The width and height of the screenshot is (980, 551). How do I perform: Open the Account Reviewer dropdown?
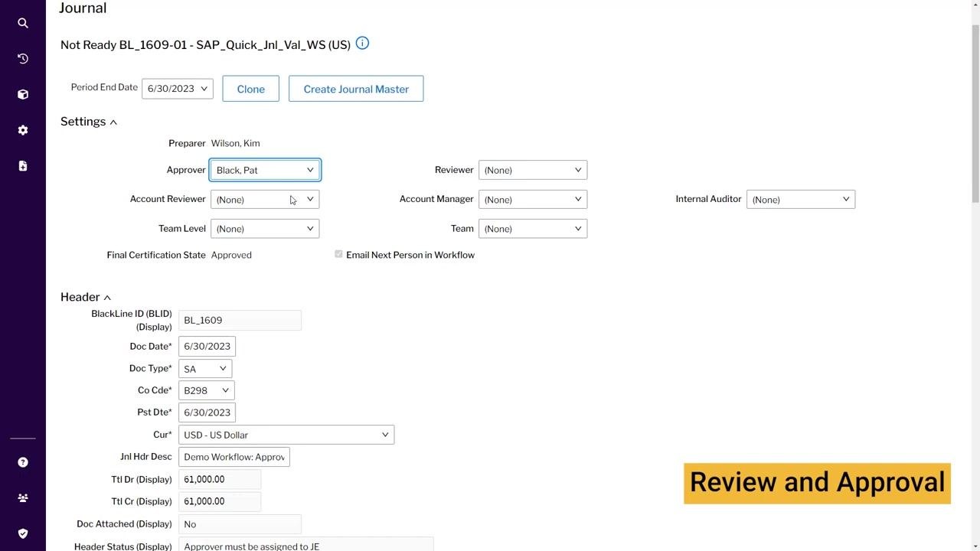[x=265, y=199]
